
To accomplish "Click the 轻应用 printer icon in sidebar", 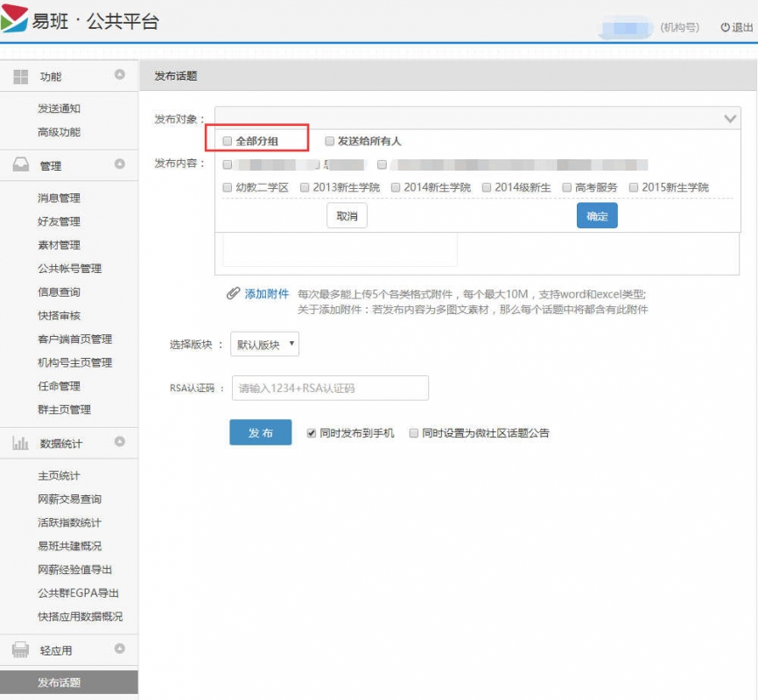I will [20, 650].
